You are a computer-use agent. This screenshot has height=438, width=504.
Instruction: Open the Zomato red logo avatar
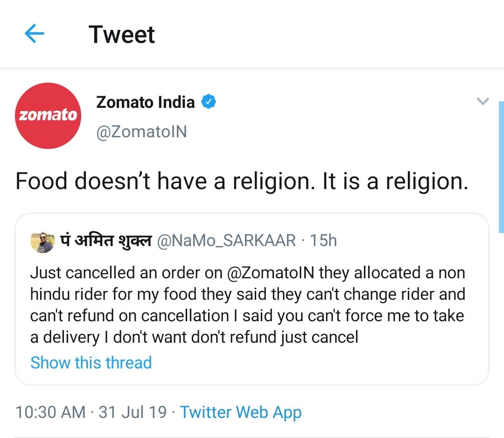coord(48,115)
